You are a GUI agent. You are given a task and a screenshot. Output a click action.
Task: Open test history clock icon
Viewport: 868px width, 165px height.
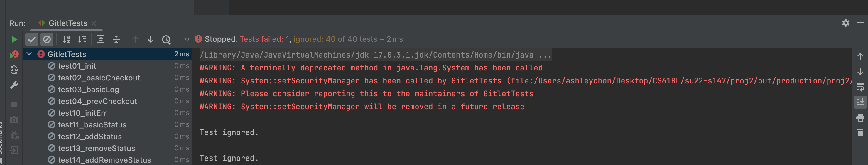(166, 39)
